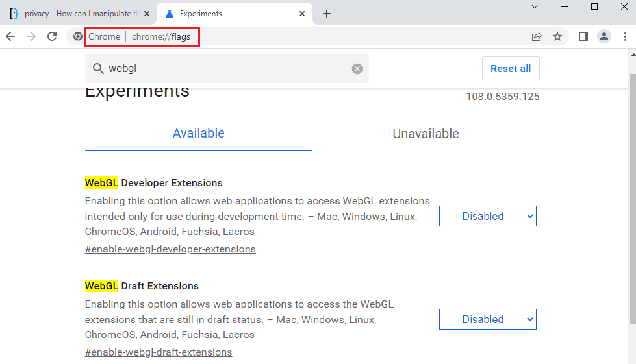Open #enable-webgl-developer-extensions anchor link
The image size is (636, 364).
pos(170,249)
